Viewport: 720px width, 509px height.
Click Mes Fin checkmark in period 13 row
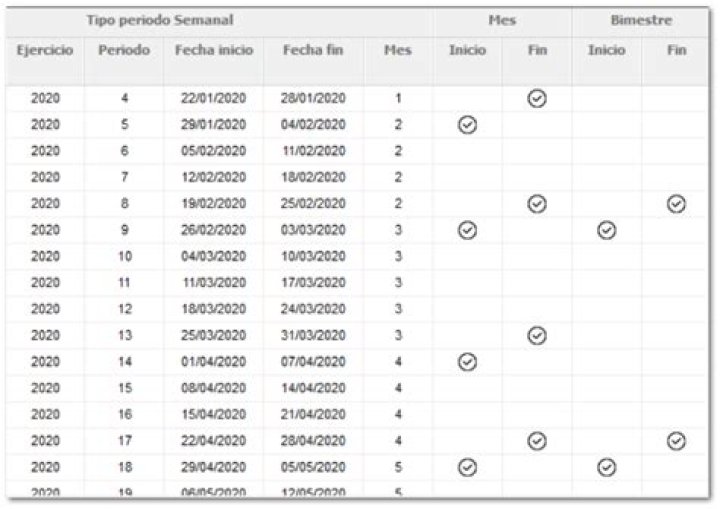537,335
